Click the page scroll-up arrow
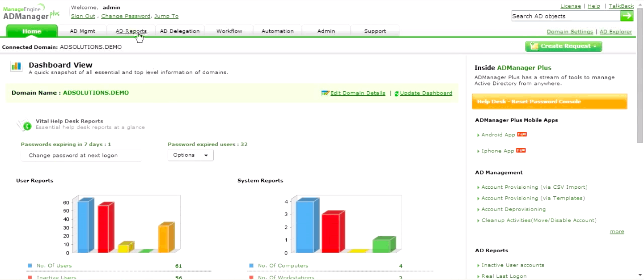644x280 pixels. 640,4
